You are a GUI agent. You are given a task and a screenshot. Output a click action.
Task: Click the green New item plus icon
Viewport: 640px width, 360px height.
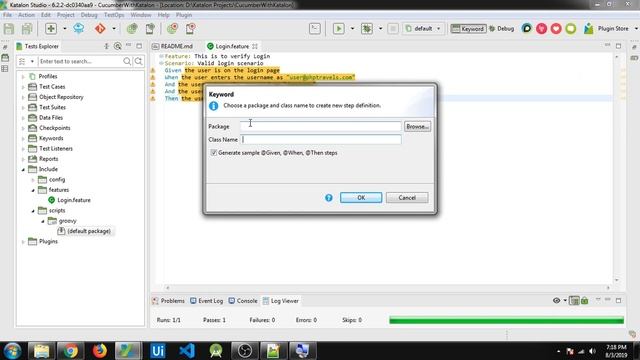tap(51, 29)
